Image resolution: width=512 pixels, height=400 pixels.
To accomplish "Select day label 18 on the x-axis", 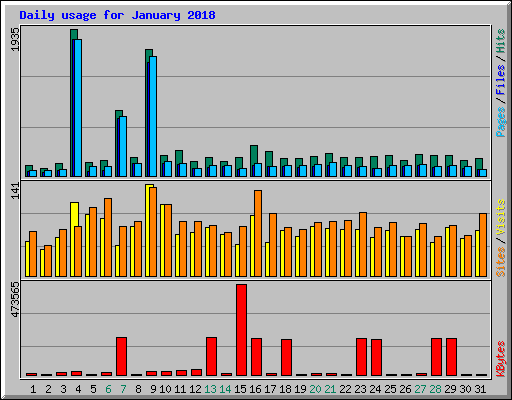I will click(x=285, y=389).
